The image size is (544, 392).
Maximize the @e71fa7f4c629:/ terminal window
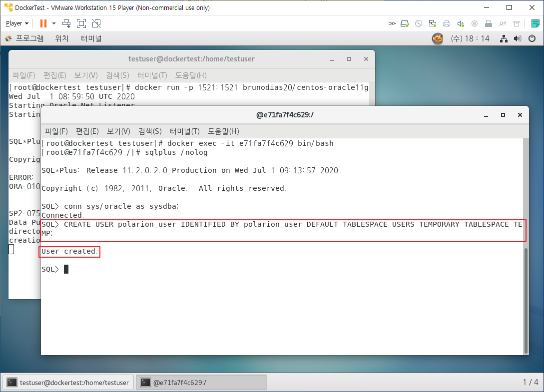(x=503, y=115)
